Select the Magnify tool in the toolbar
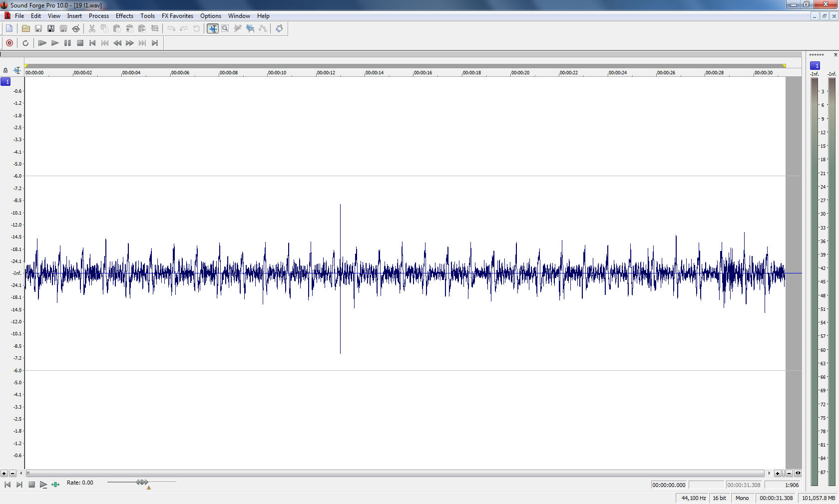839x504 pixels. (225, 28)
